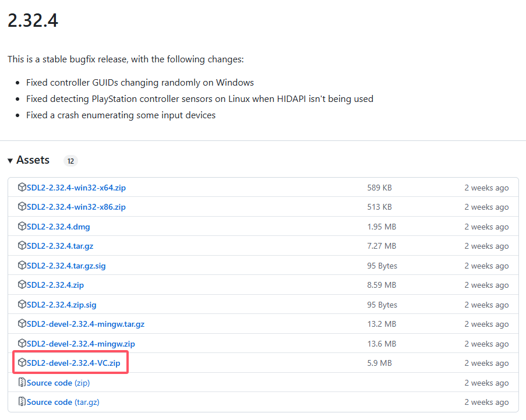Download Source code (tar.gz)

[x=63, y=402]
